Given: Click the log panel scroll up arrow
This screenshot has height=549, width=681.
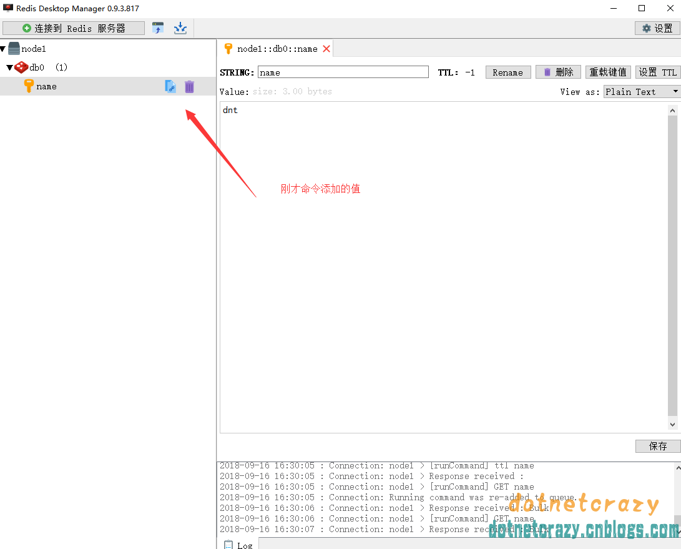Looking at the screenshot, I should coord(678,468).
